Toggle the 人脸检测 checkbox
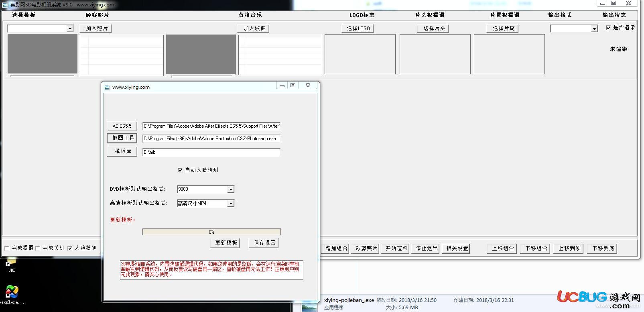 [70, 248]
